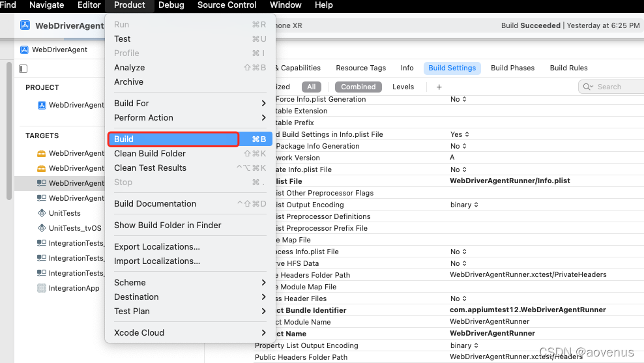Change Output Encoding binary dropdown
644x363 pixels.
pyautogui.click(x=464, y=205)
